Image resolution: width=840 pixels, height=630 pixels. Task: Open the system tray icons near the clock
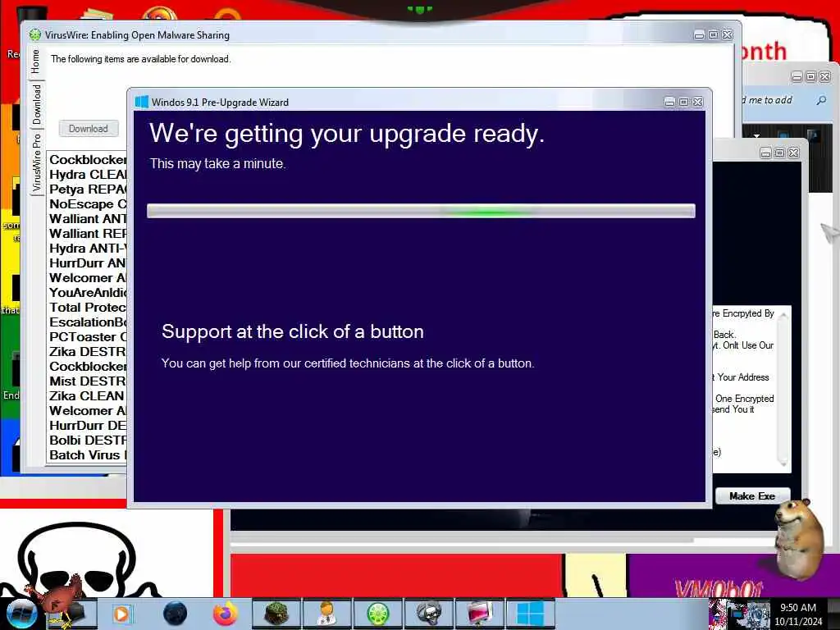(739, 614)
